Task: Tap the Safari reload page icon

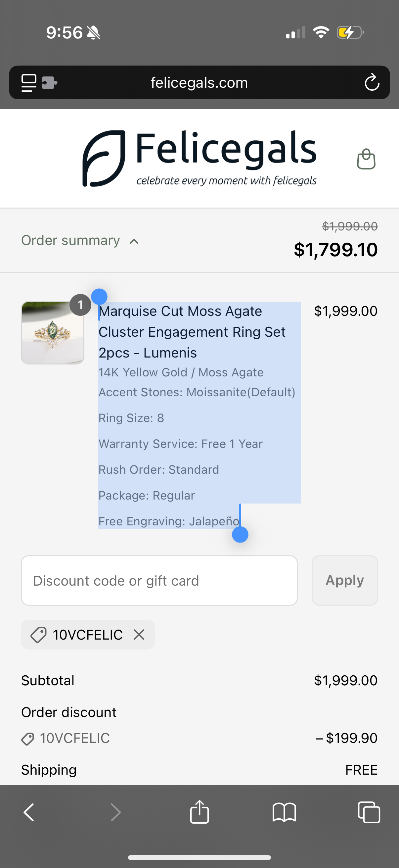Action: pos(372,82)
